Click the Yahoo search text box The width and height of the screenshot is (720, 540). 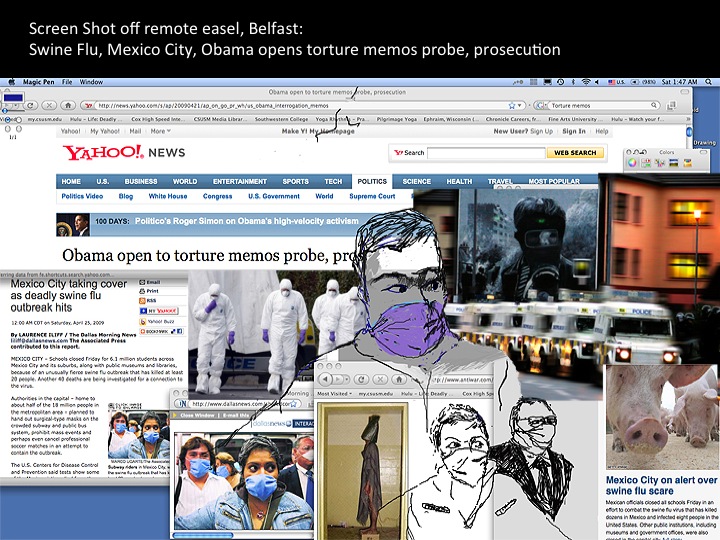coord(486,153)
